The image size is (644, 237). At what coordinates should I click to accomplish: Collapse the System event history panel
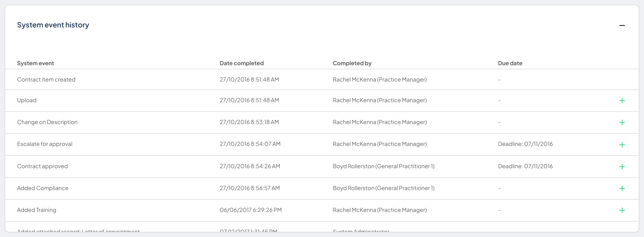(x=622, y=25)
